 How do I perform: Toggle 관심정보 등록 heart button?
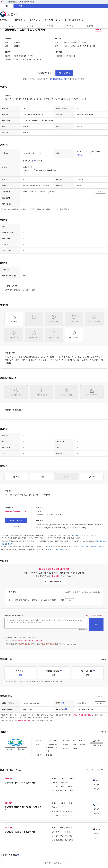[x=44, y=73]
